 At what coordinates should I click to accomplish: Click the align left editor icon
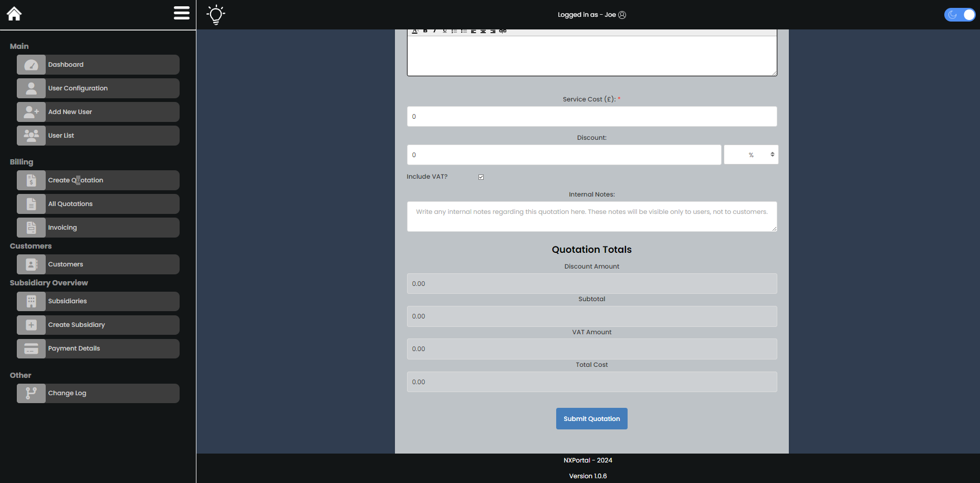[x=473, y=31]
